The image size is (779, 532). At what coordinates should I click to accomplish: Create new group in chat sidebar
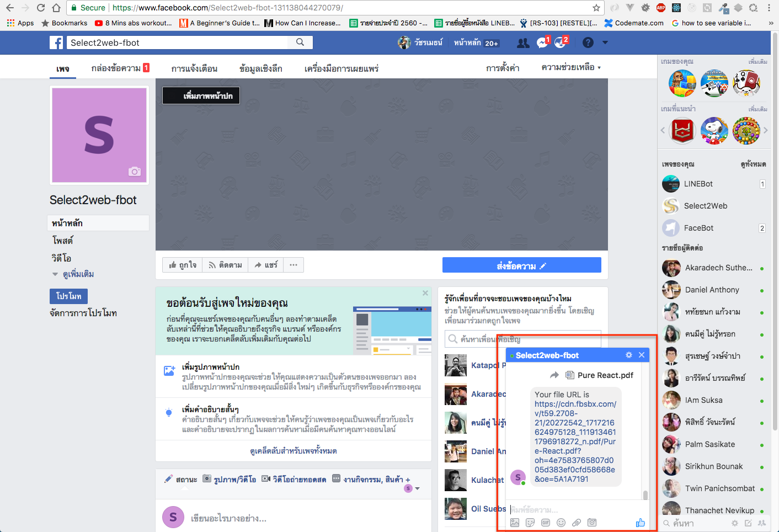(762, 523)
